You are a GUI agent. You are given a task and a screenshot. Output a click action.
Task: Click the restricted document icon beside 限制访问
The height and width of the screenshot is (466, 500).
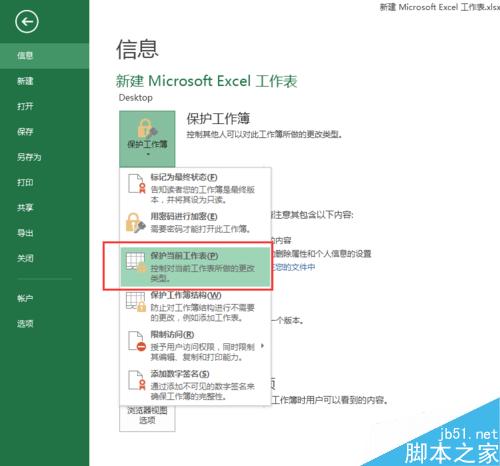pyautogui.click(x=137, y=341)
